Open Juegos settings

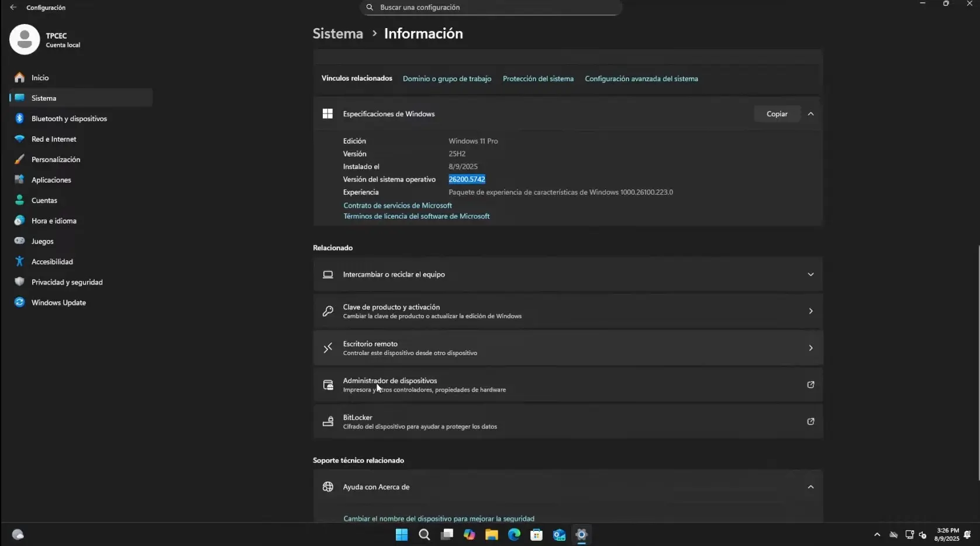pos(42,241)
